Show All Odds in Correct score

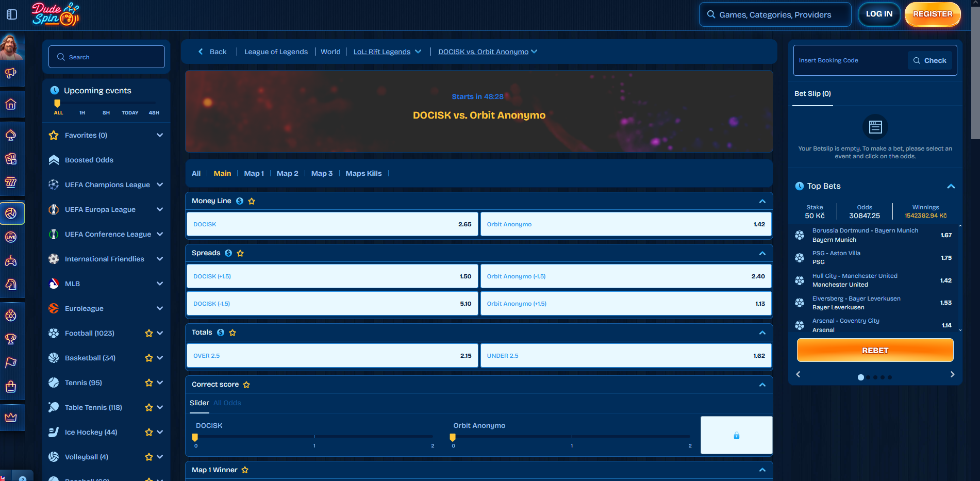[227, 403]
